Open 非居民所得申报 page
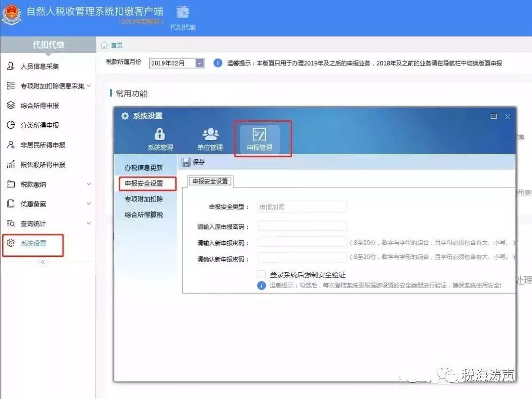Screen dimensions: 532x399 (43, 145)
